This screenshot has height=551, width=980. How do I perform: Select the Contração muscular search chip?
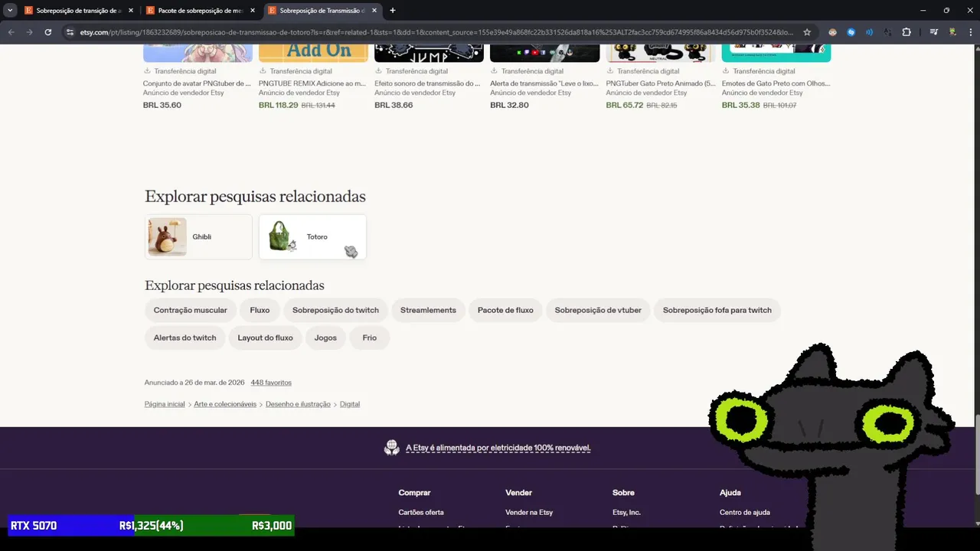click(x=190, y=310)
